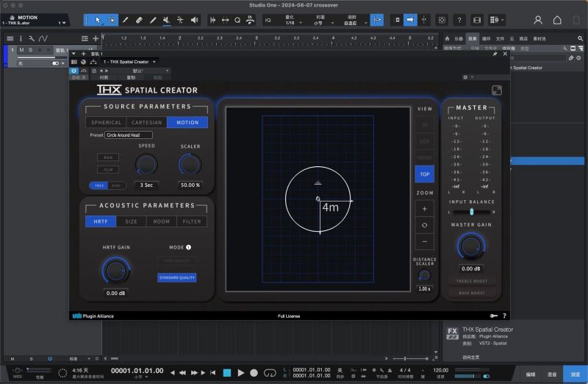Adjust the Input Balance slider
Screen dimensions: 588x384
point(471,212)
